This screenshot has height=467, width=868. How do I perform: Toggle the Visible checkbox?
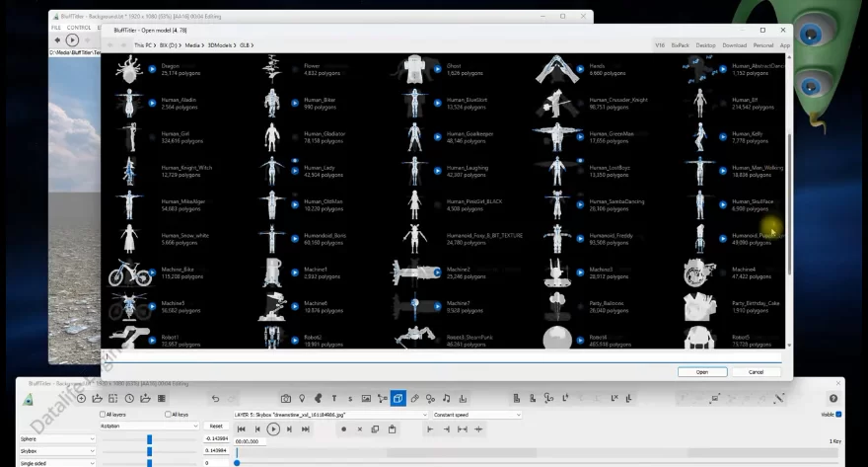tap(838, 415)
